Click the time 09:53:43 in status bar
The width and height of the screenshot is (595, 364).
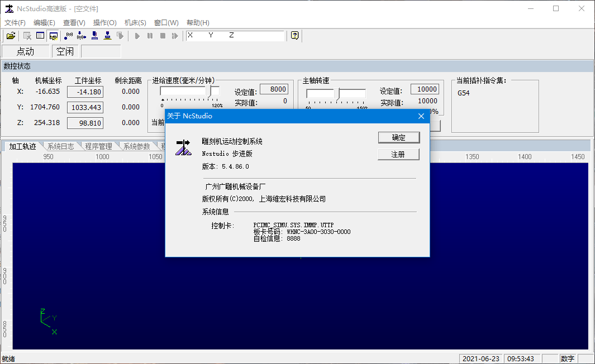pos(521,358)
